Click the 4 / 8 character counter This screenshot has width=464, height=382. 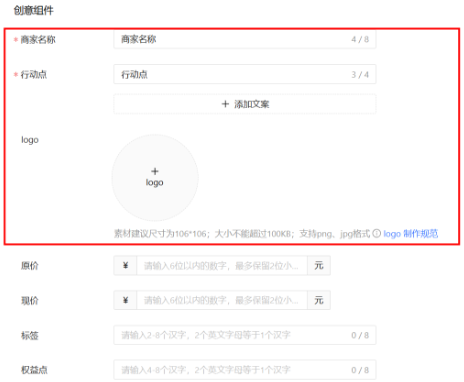(360, 39)
